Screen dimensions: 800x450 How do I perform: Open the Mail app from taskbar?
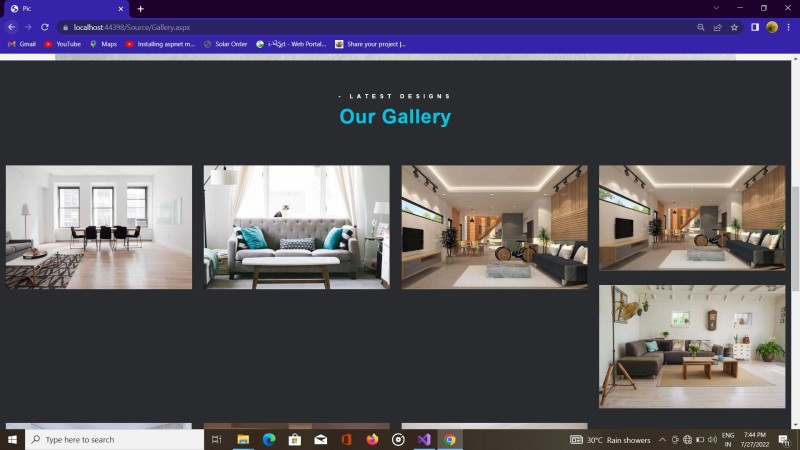tap(320, 439)
